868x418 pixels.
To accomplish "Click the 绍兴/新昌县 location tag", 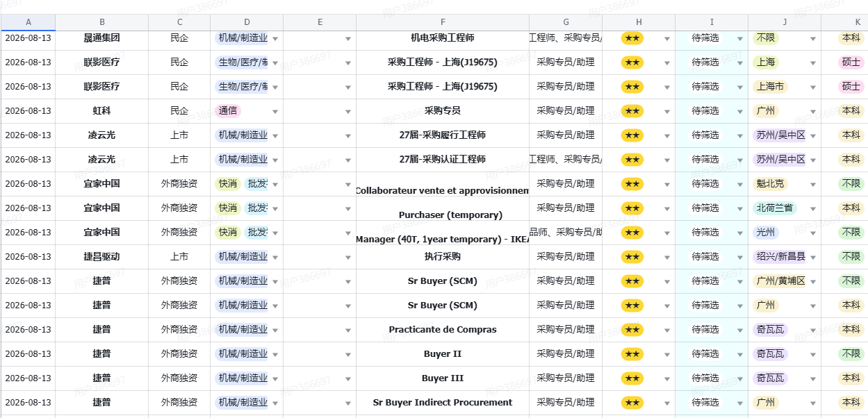I will click(780, 257).
